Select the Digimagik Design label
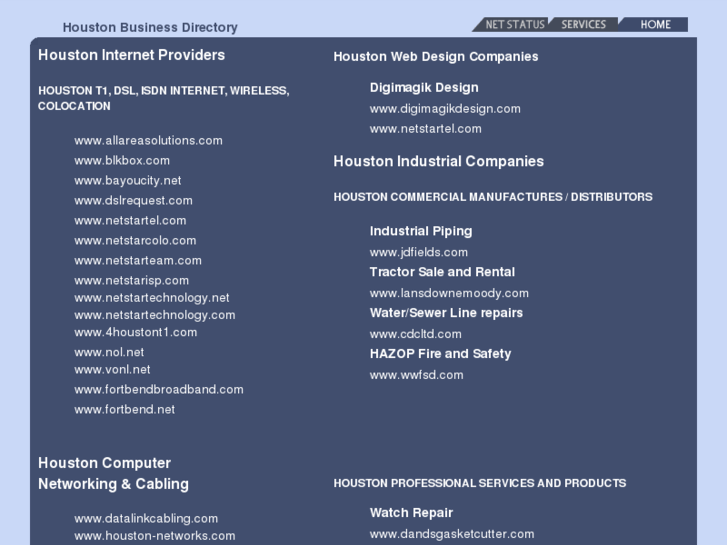This screenshot has width=727, height=545. (424, 88)
